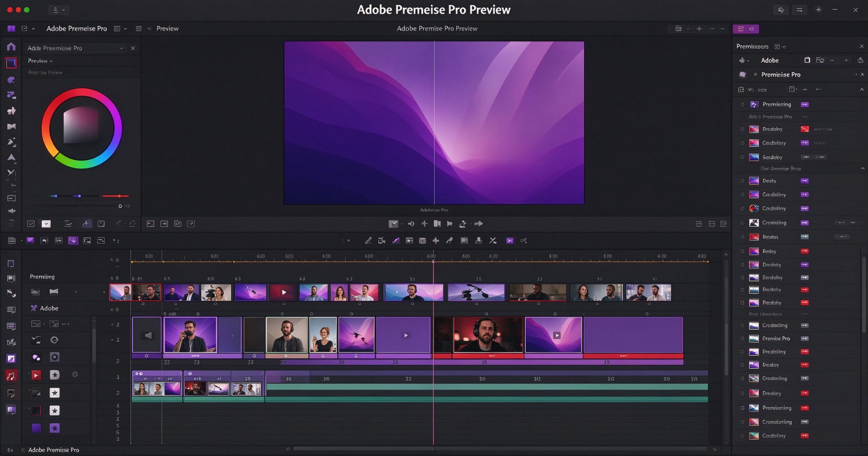Click the Adobe label in right panel header
The height and width of the screenshot is (456, 868).
pos(770,60)
